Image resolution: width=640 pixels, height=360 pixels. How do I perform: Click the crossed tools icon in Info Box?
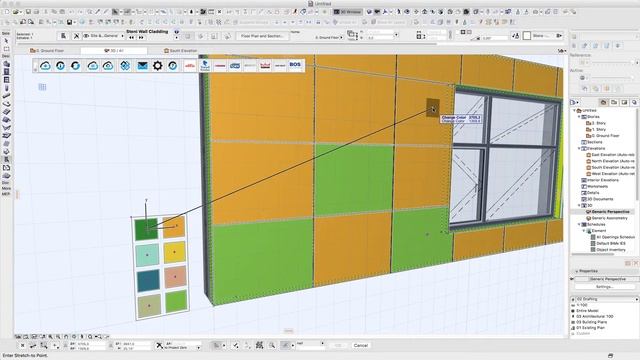[x=76, y=36]
